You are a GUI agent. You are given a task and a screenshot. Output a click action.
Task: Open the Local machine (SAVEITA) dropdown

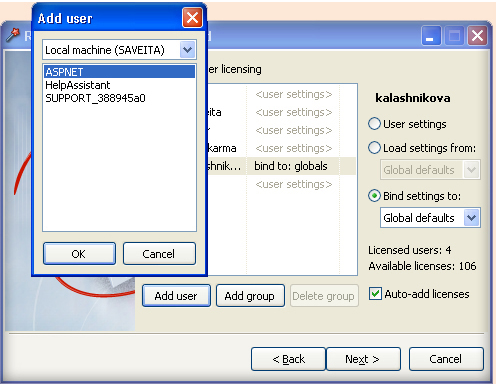(x=187, y=50)
